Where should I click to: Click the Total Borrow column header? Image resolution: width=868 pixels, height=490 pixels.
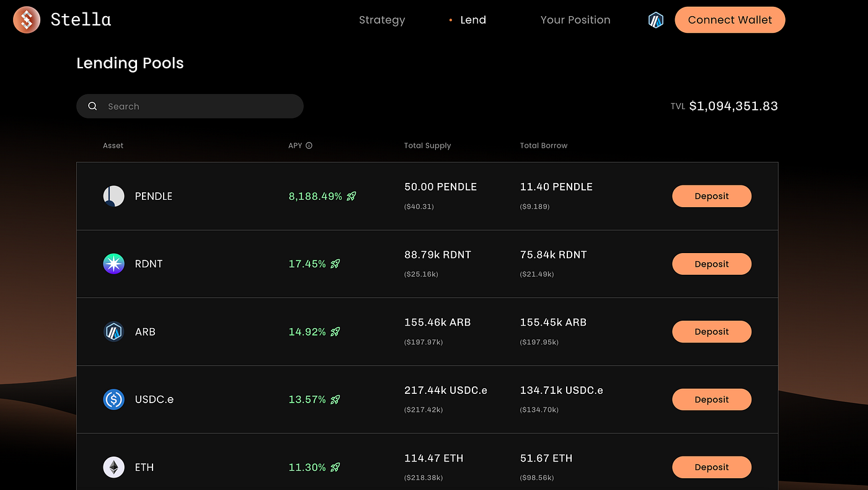(x=544, y=146)
